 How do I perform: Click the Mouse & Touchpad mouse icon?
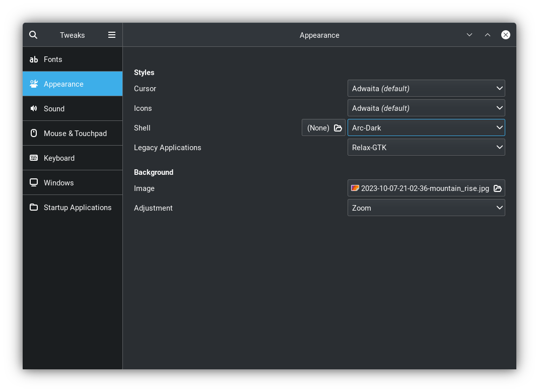[34, 133]
